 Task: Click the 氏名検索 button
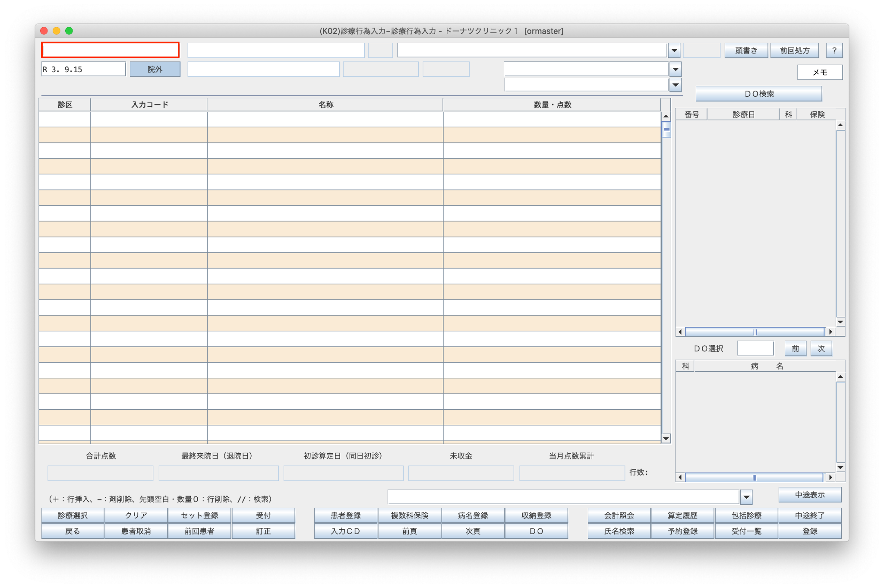click(x=619, y=531)
